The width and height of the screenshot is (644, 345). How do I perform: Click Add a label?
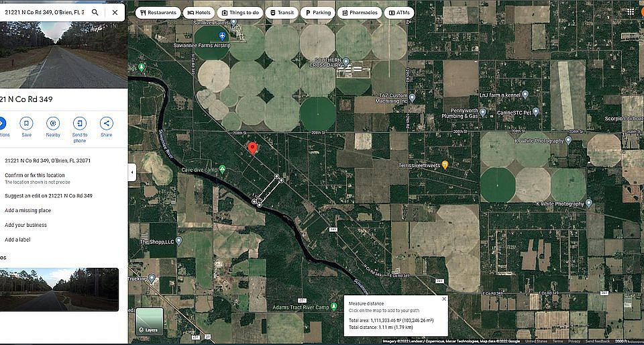point(17,240)
